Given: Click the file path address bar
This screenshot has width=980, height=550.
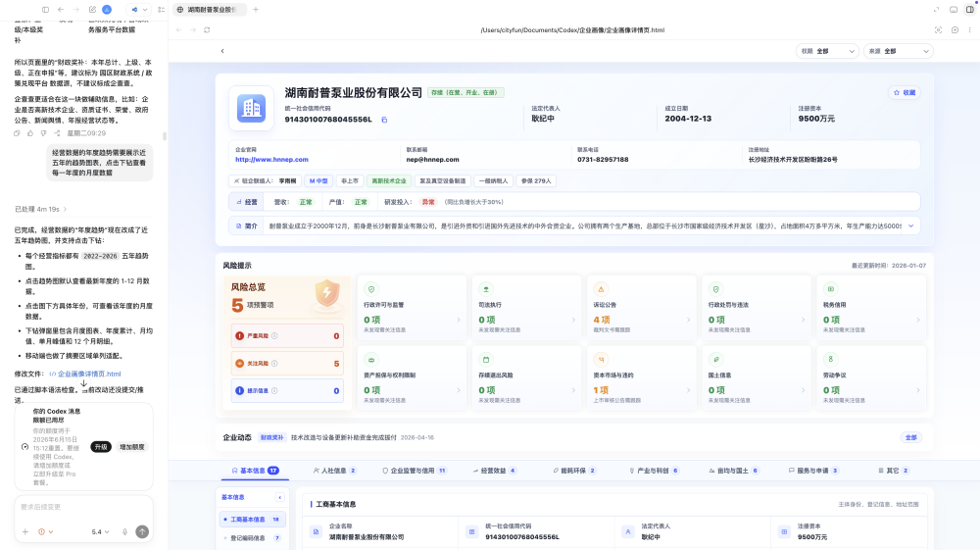Looking at the screenshot, I should tap(572, 30).
